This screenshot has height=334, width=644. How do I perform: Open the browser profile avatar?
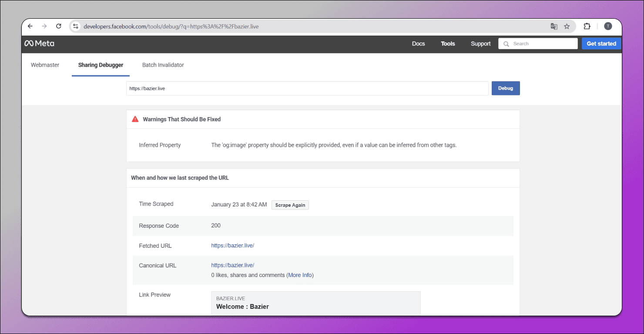608,26
